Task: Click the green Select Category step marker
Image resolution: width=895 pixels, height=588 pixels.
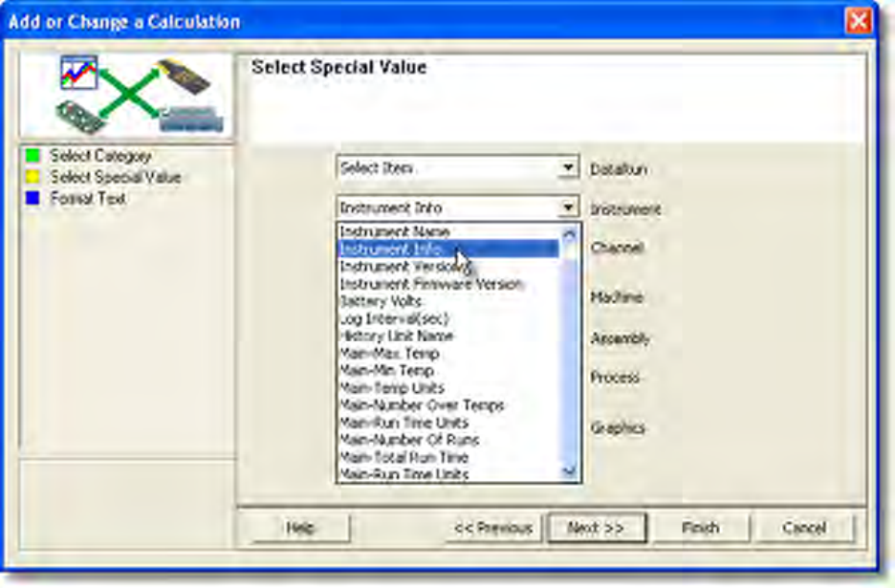Action: [33, 155]
